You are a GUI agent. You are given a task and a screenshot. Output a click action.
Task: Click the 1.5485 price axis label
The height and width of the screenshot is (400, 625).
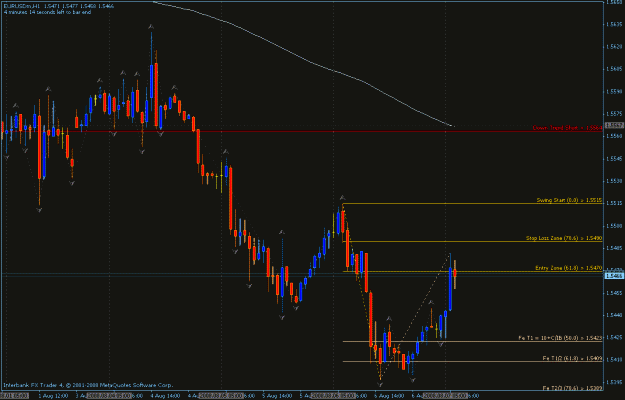point(614,248)
